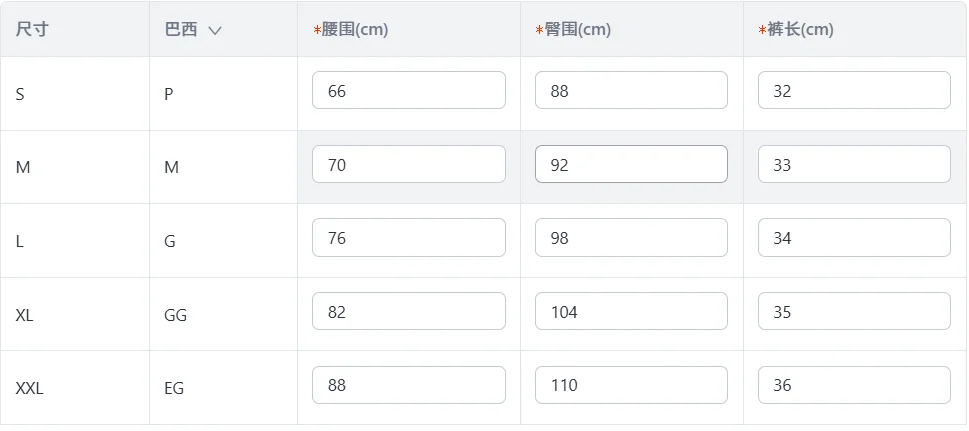Image resolution: width=969 pixels, height=431 pixels.
Task: Click the waist input showing 70
Action: click(408, 165)
